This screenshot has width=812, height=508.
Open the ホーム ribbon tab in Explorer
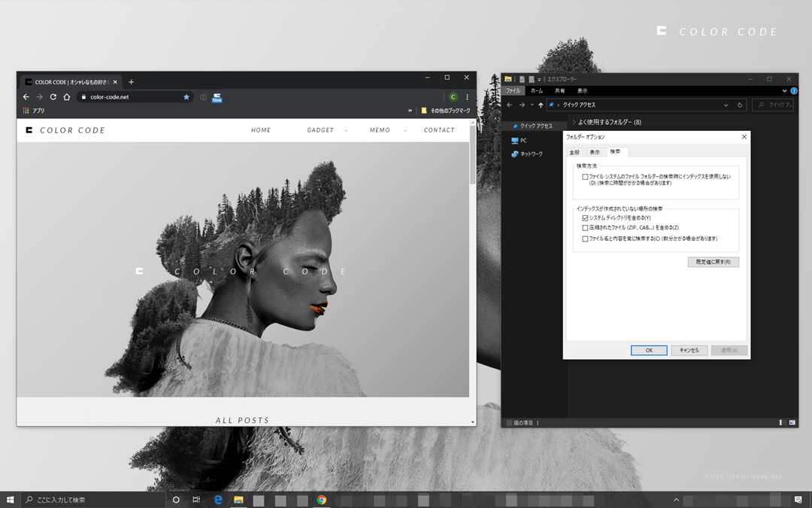point(537,91)
